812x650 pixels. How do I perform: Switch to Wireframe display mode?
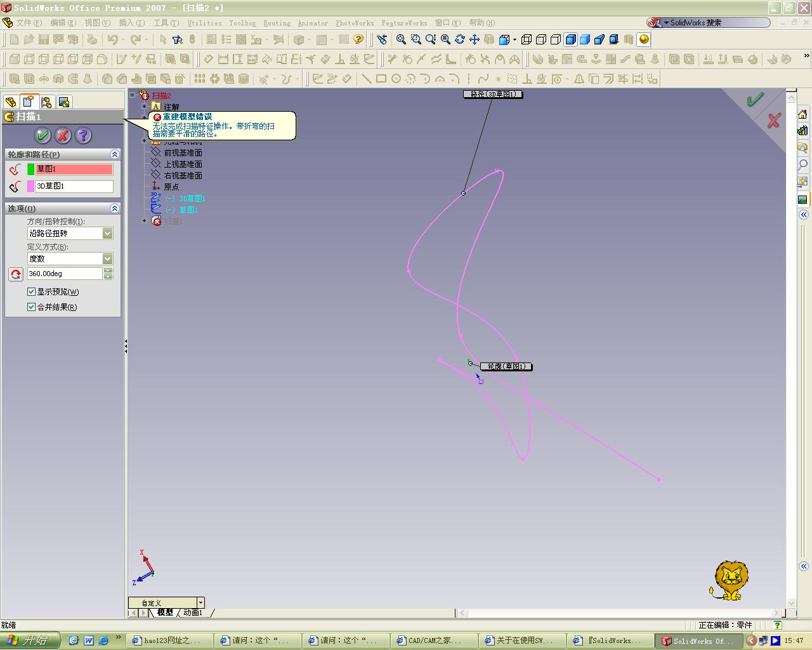point(527,39)
